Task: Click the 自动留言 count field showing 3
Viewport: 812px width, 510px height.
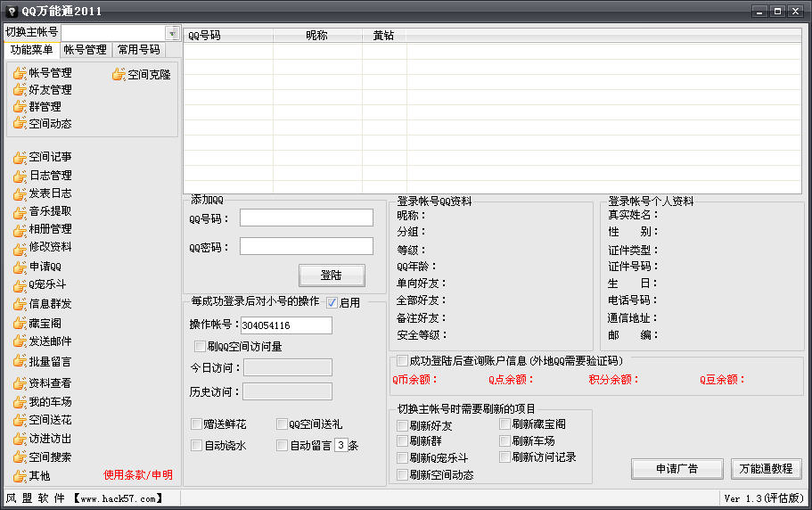Action: coord(340,445)
